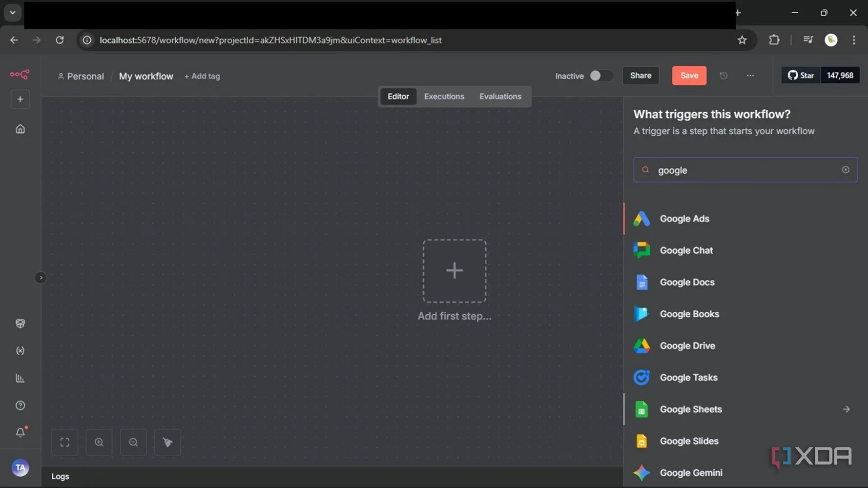Share the workflow
This screenshot has height=488, width=868.
[x=641, y=76]
